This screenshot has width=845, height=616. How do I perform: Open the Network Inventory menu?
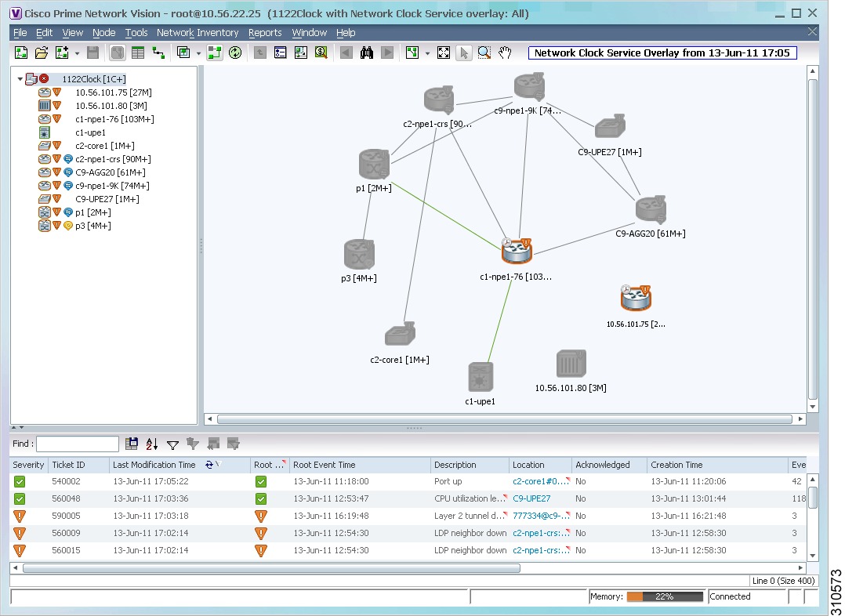(x=198, y=33)
